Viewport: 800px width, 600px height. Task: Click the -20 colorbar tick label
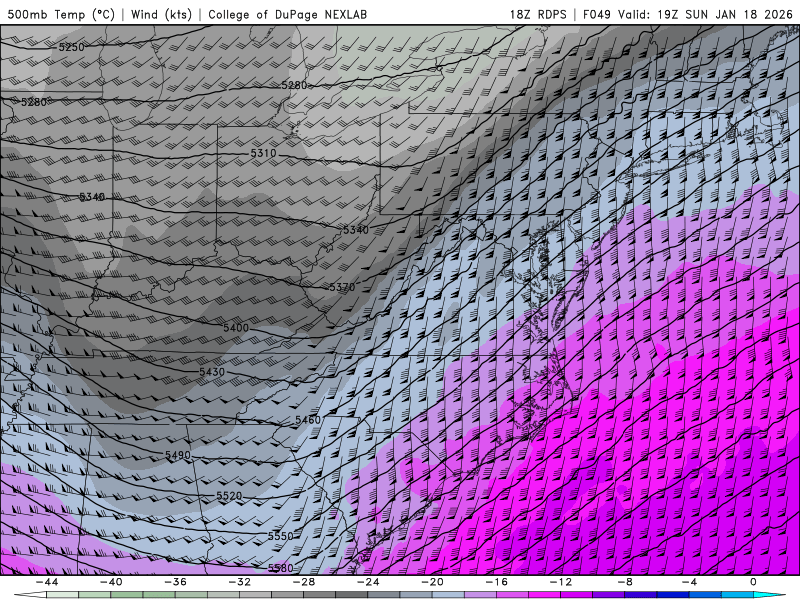[433, 582]
